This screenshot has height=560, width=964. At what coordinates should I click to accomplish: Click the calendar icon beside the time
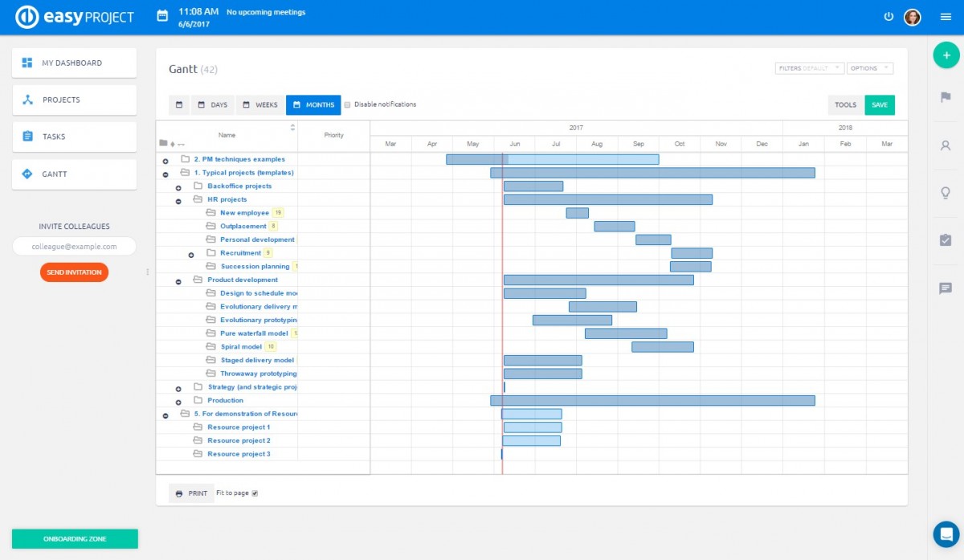pyautogui.click(x=162, y=16)
